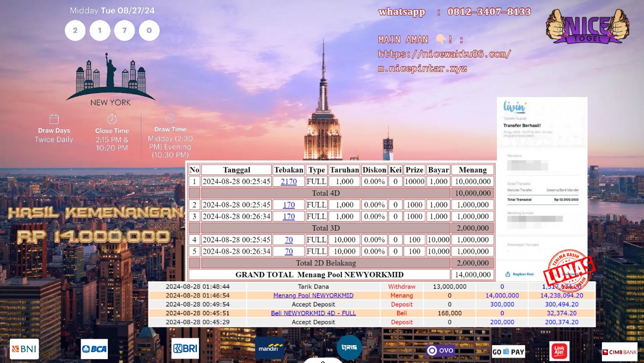Screen dimensions: 644x363
Task: Expand the chevron at bottom center
Action: click(322, 361)
